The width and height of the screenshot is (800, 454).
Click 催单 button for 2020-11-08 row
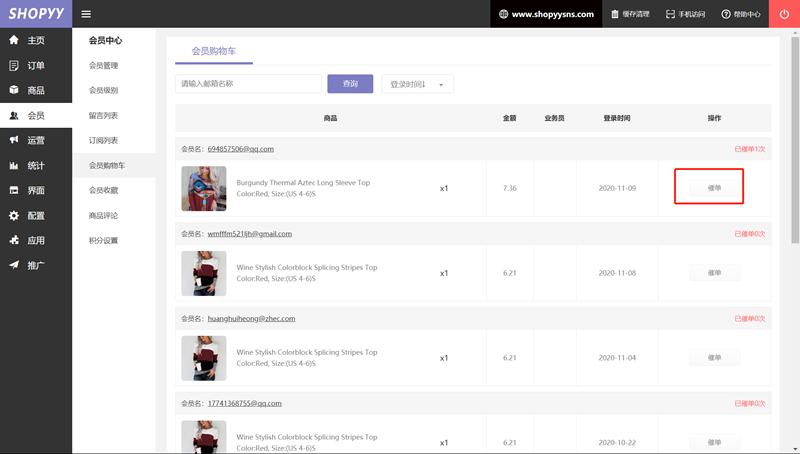point(714,272)
